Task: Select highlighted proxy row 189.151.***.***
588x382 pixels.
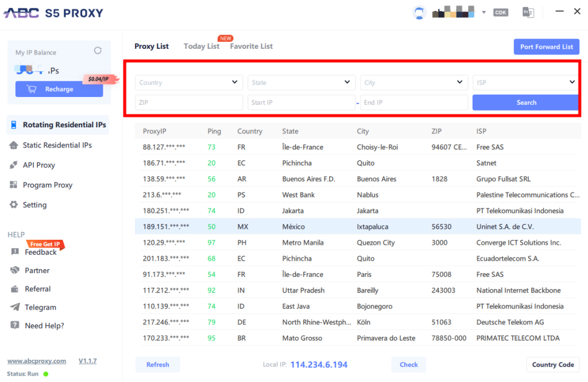Action: [x=358, y=227]
